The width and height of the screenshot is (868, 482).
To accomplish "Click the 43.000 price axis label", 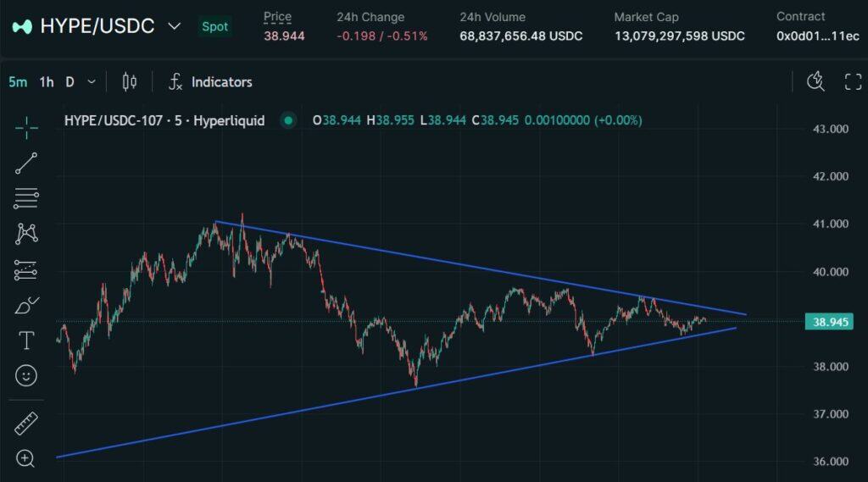I will (x=831, y=129).
